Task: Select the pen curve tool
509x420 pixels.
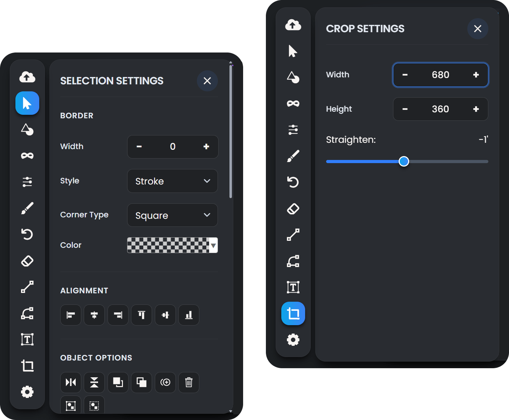Action: 27,313
